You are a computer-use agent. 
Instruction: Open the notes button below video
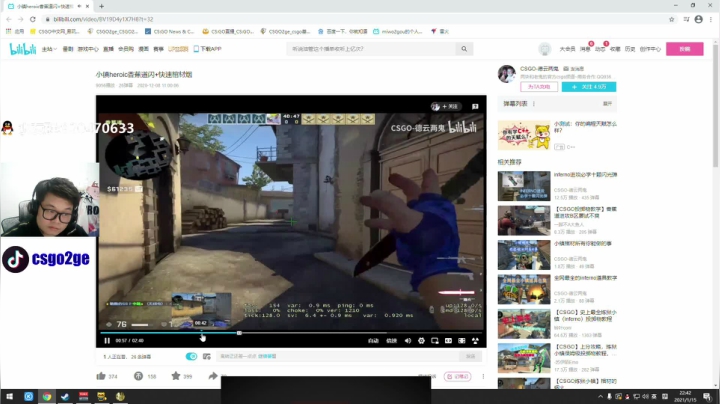coord(457,376)
